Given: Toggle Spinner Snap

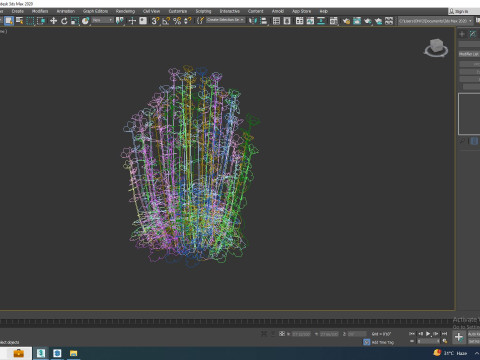Looking at the screenshot, I should pos(188,21).
